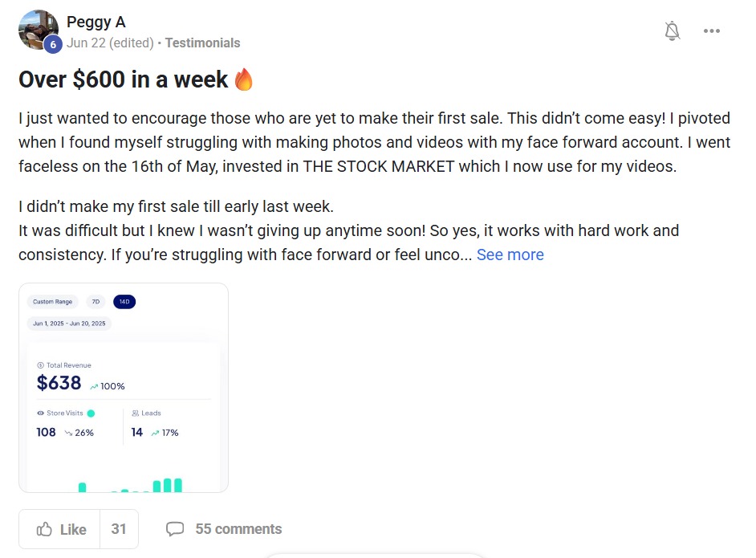View the 31 likes count
756x558 pixels.
pos(119,529)
